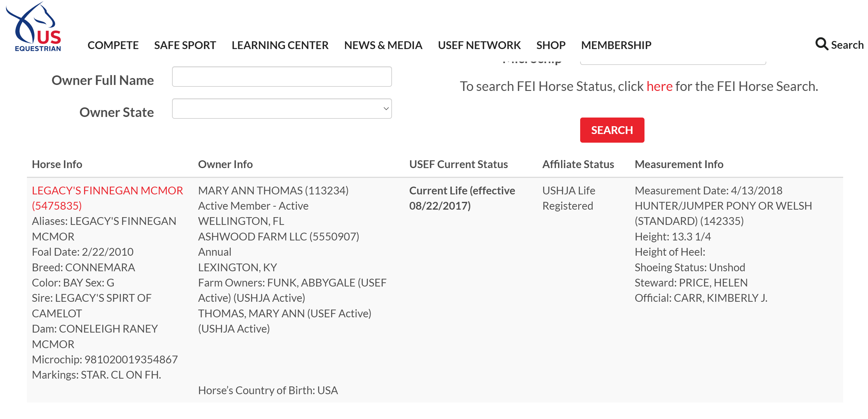This screenshot has width=868, height=419.
Task: Expand the Owner State dropdown
Action: pos(282,109)
